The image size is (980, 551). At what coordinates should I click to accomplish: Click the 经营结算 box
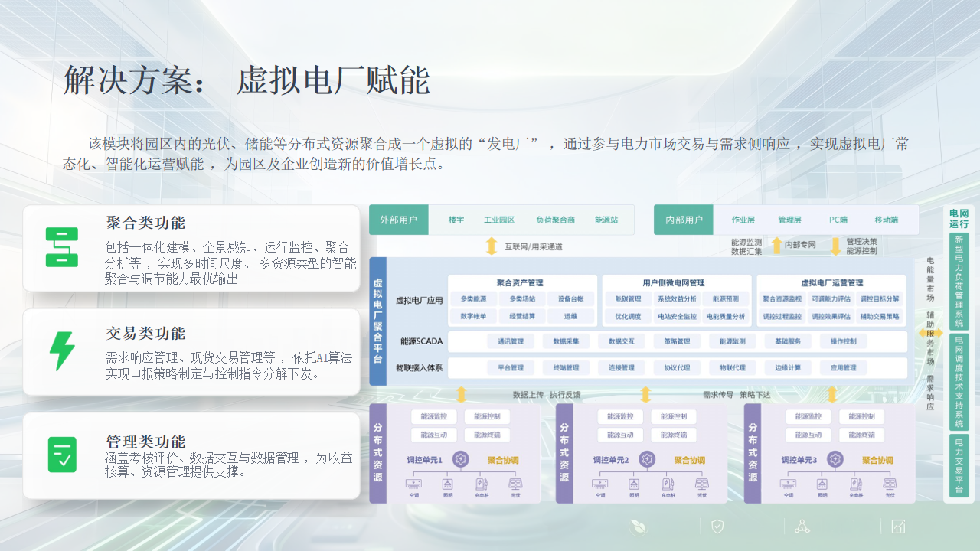point(522,316)
